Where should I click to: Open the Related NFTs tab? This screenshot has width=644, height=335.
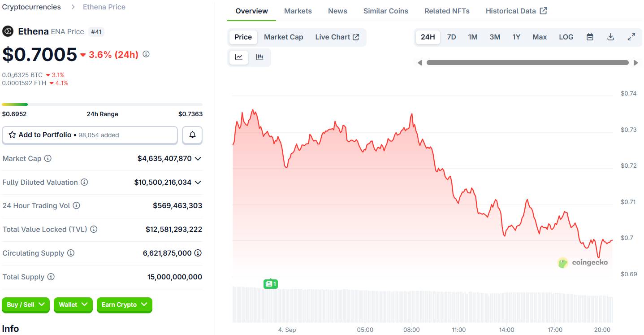pos(447,11)
